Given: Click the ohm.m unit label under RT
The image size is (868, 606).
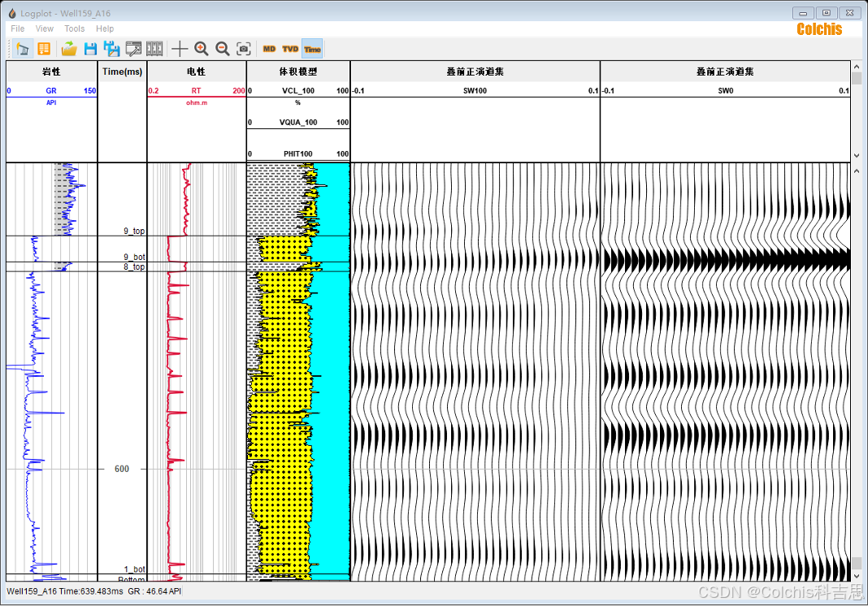Looking at the screenshot, I should point(197,103).
